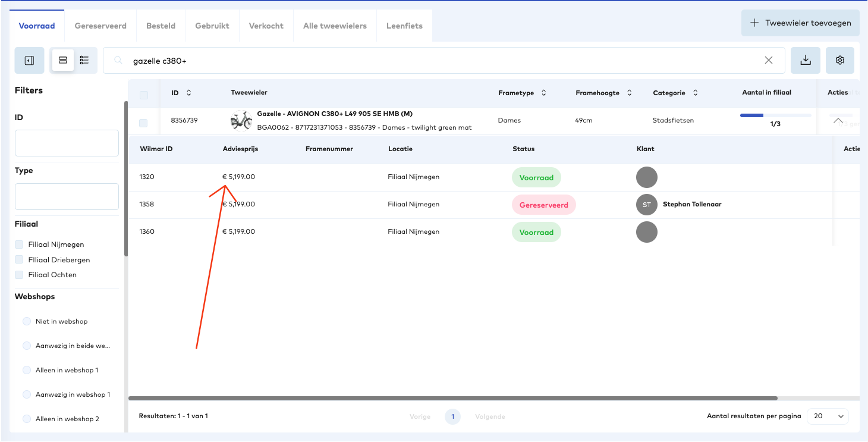Viewport: 868px width, 442px height.
Task: Check the Filiaal Ochten filter checkbox
Action: 20,275
